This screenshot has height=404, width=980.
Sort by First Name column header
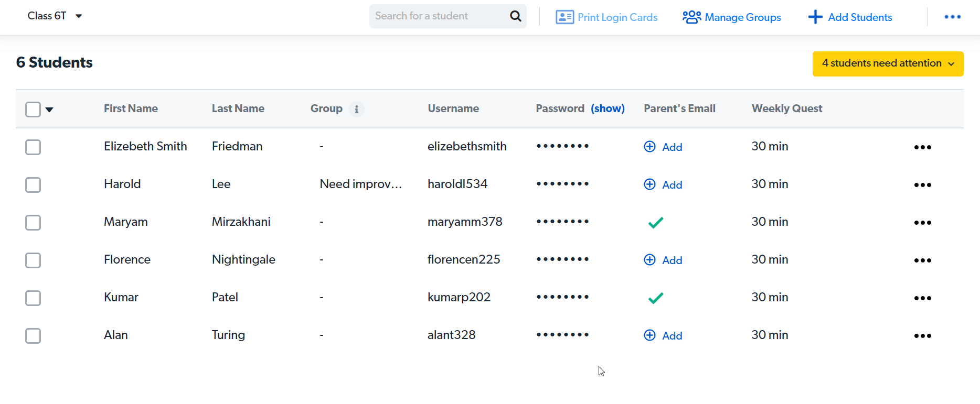[x=131, y=108]
